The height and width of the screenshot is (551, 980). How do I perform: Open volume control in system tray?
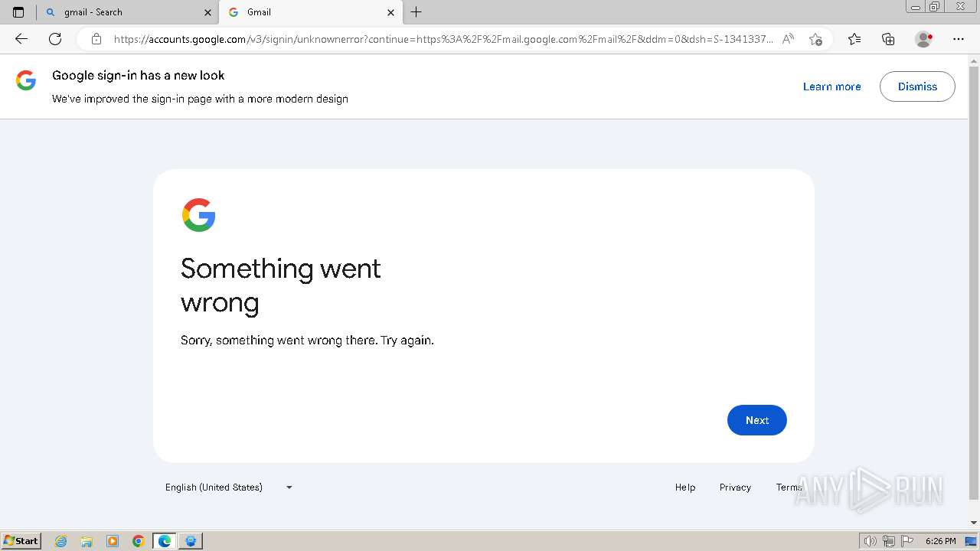click(870, 541)
